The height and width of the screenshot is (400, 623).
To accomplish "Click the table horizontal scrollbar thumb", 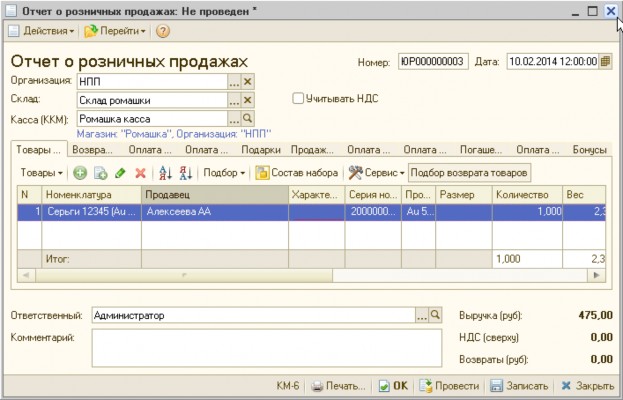I will click(184, 275).
